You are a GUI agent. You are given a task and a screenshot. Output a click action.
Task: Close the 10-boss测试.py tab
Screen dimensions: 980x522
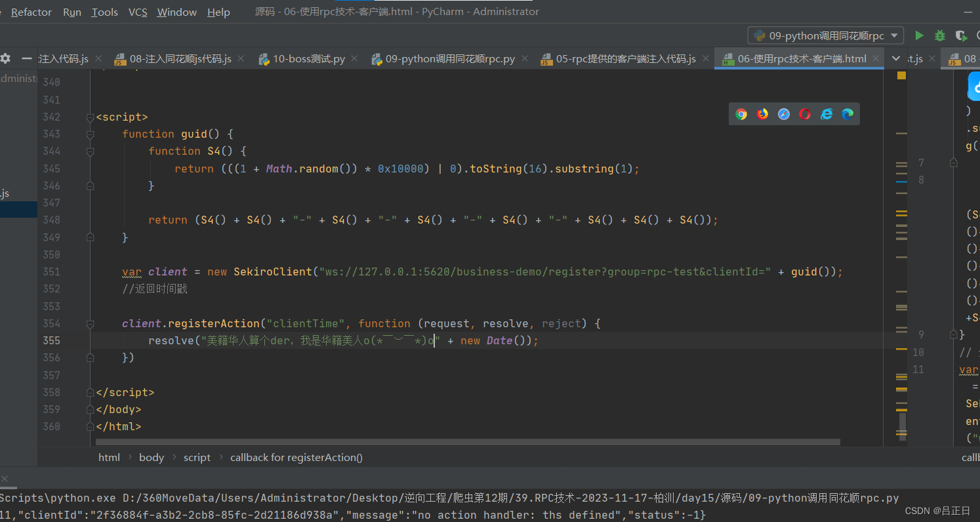[354, 58]
